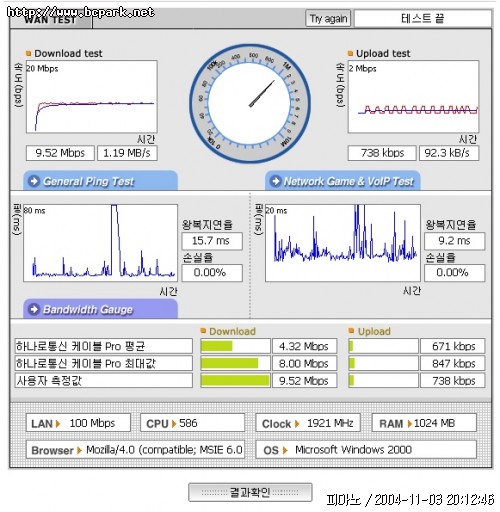Click the 9.52 Mbps user download bar
The image size is (500, 512).
point(235,381)
